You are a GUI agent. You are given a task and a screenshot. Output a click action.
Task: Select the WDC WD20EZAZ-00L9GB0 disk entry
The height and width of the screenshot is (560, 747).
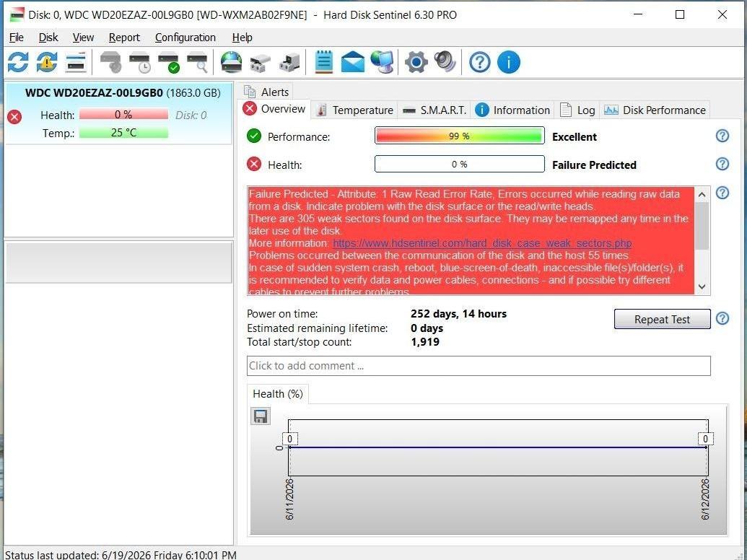118,113
